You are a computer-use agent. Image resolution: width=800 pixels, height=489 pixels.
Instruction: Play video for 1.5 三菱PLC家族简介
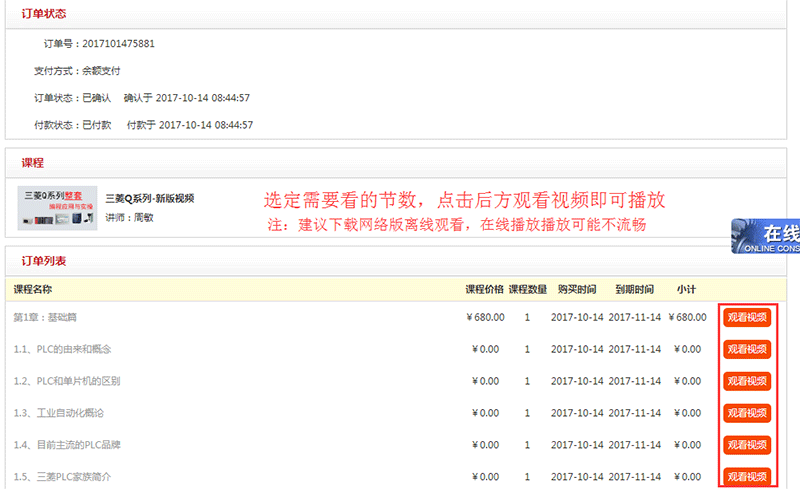point(746,476)
